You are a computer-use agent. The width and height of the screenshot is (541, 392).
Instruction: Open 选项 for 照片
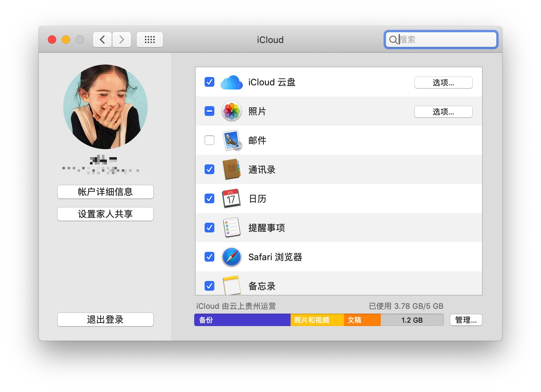point(443,112)
